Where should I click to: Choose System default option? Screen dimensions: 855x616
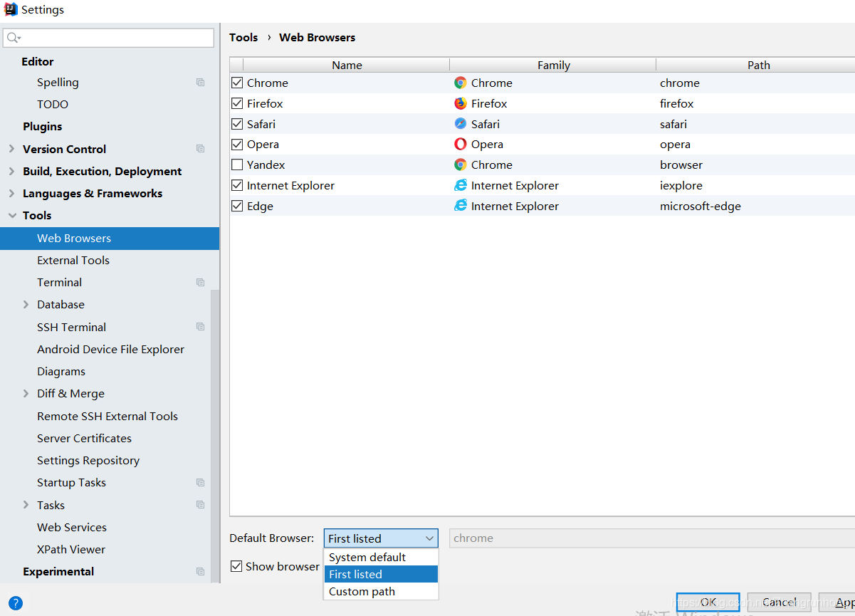click(381, 557)
